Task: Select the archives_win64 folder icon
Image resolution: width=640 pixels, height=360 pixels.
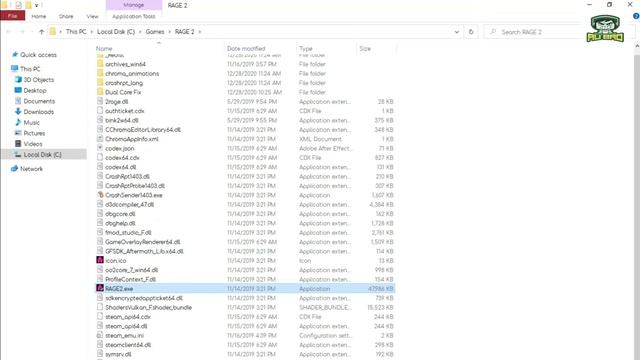Action: (100, 64)
